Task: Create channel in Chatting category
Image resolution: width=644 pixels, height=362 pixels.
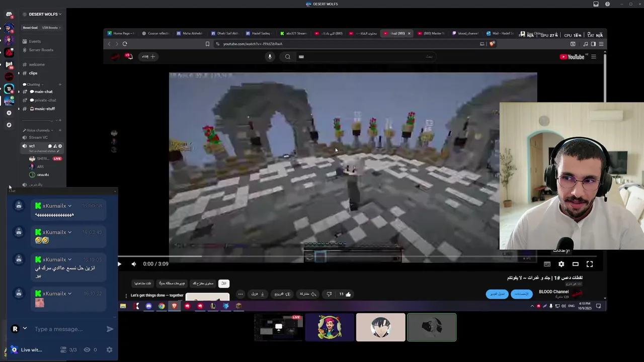Action: [60, 84]
